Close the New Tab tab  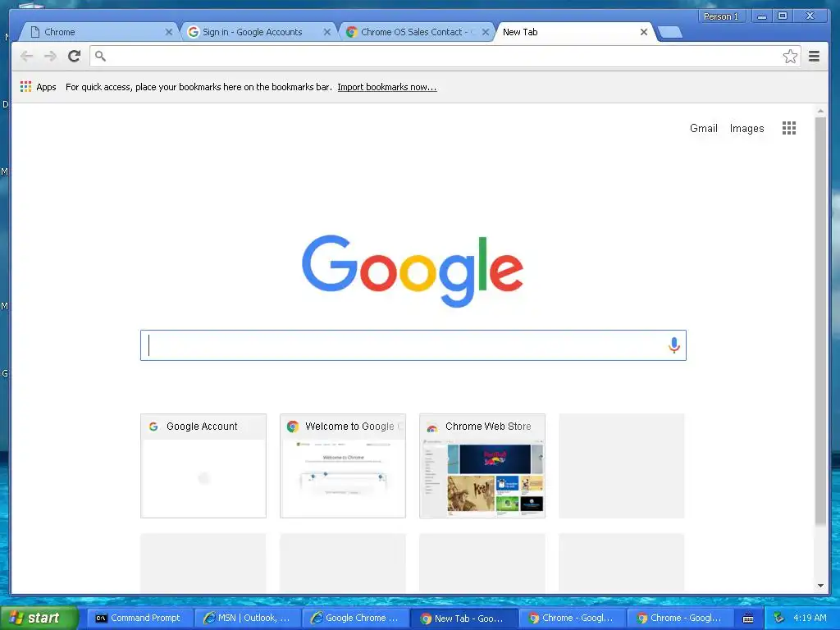tap(644, 32)
